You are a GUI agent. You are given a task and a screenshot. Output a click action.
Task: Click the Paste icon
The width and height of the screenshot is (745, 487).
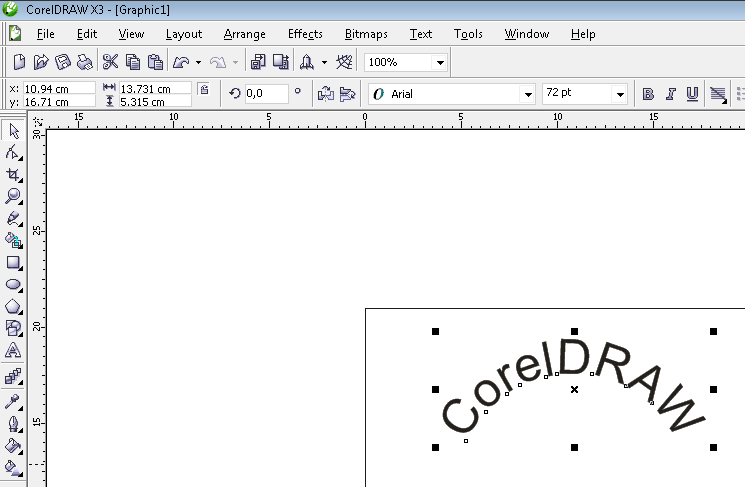(x=155, y=62)
